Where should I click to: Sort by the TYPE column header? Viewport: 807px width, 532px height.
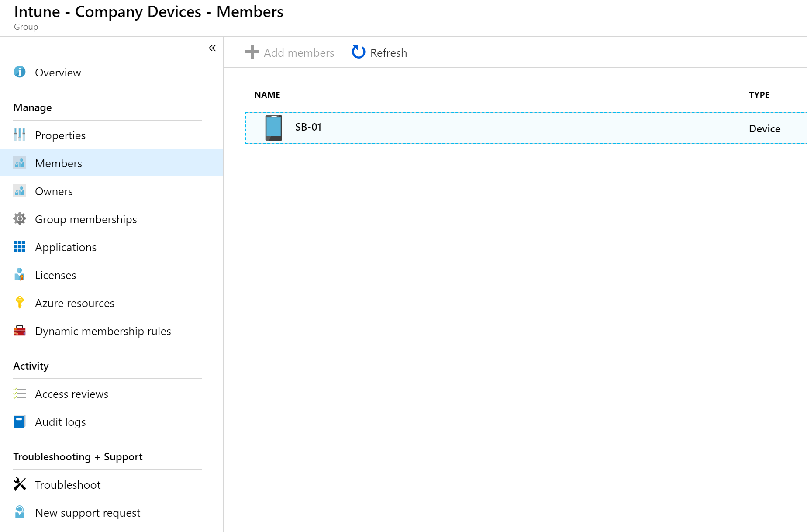[759, 95]
